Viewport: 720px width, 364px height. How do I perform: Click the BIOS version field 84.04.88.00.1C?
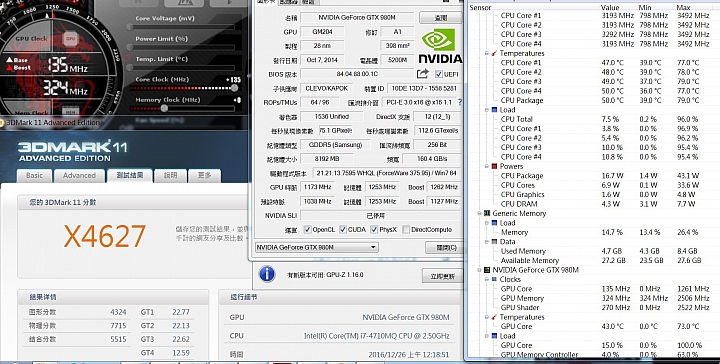(x=357, y=74)
